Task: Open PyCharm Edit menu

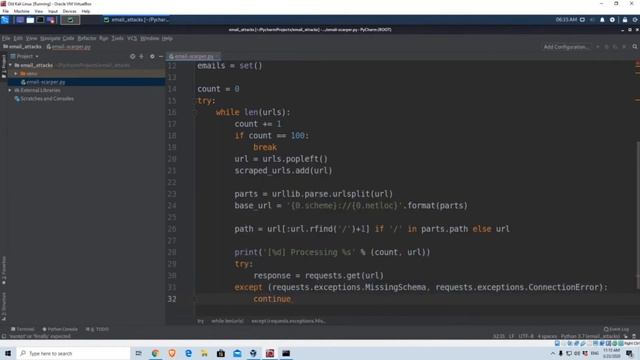Action: coord(18,38)
